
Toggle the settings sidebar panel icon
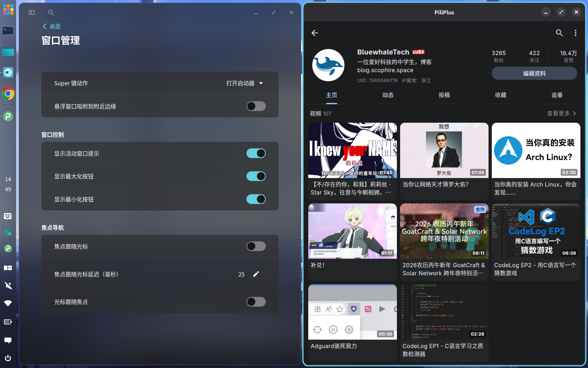(x=32, y=12)
